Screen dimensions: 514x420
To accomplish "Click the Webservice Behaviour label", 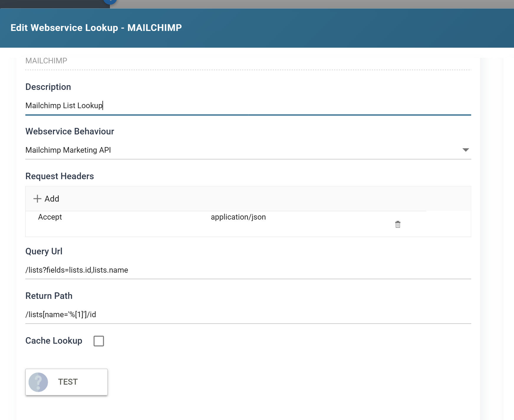I will (x=70, y=131).
